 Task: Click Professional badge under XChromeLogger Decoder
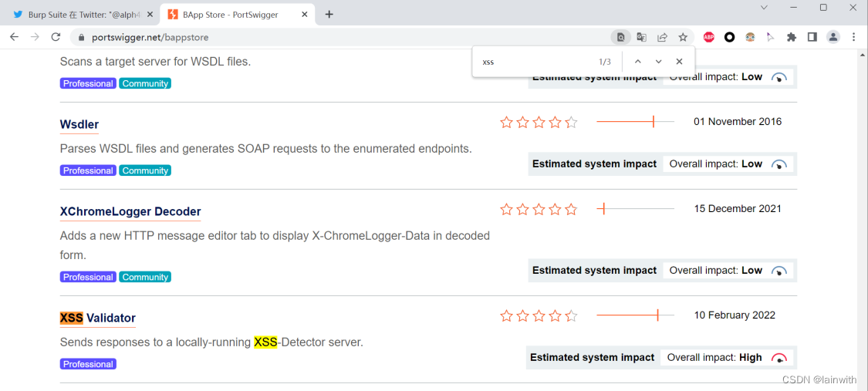(88, 277)
